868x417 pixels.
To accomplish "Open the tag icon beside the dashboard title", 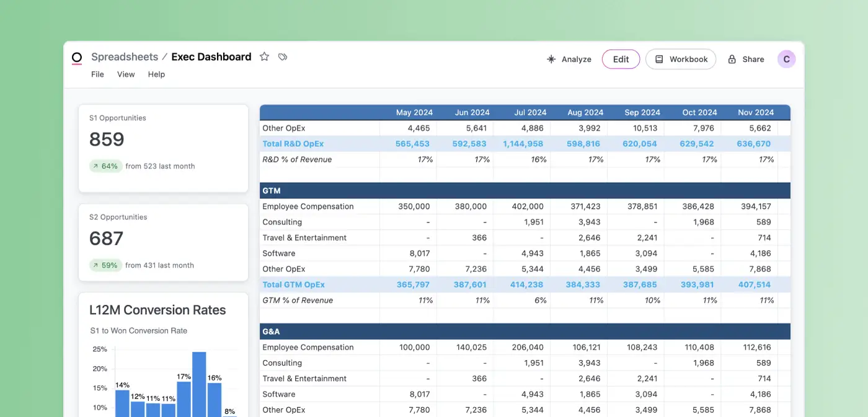I will click(x=283, y=56).
